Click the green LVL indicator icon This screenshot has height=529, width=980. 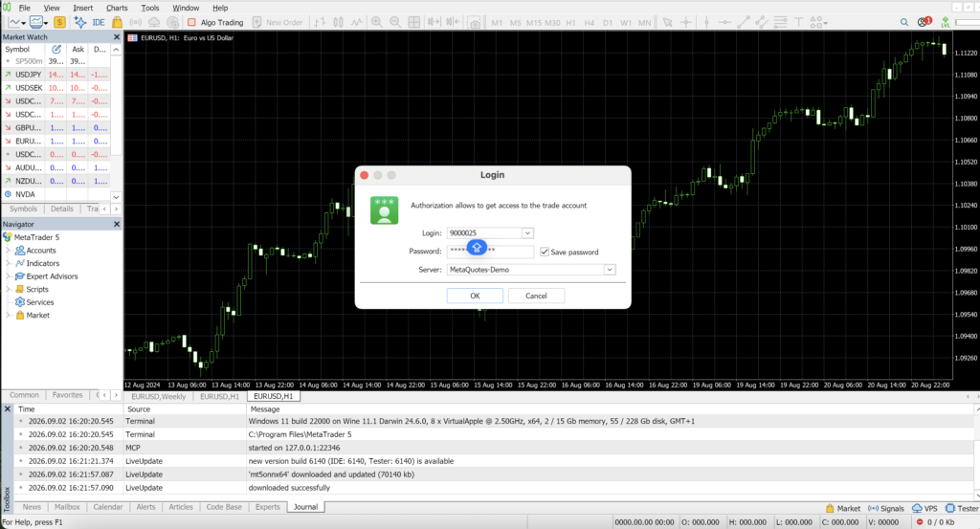[x=945, y=23]
